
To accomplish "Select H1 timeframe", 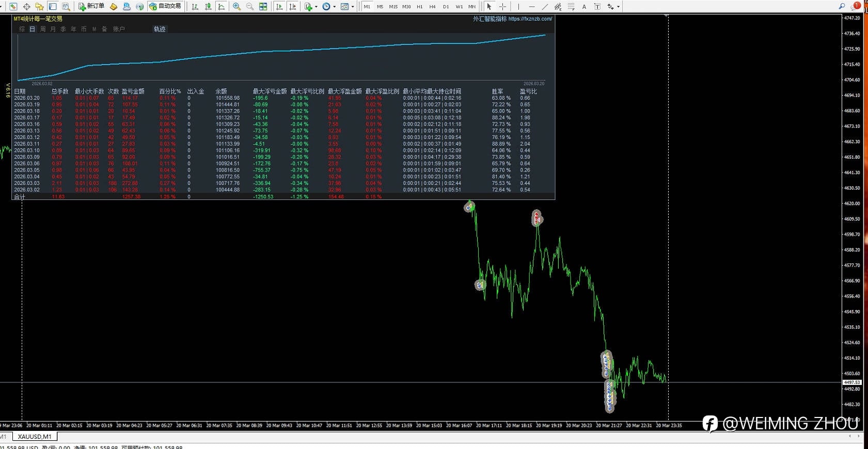I will coord(419,6).
